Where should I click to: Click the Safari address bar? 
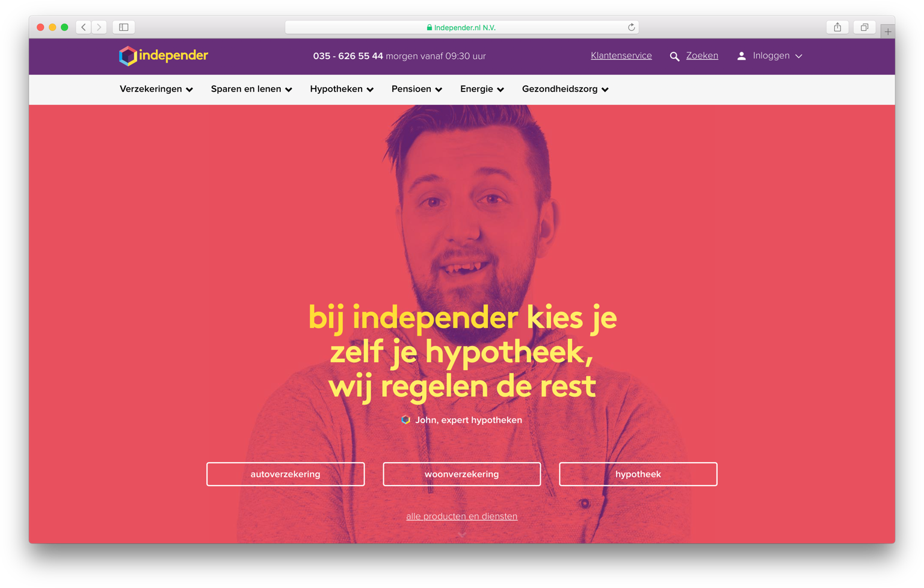[x=462, y=27]
